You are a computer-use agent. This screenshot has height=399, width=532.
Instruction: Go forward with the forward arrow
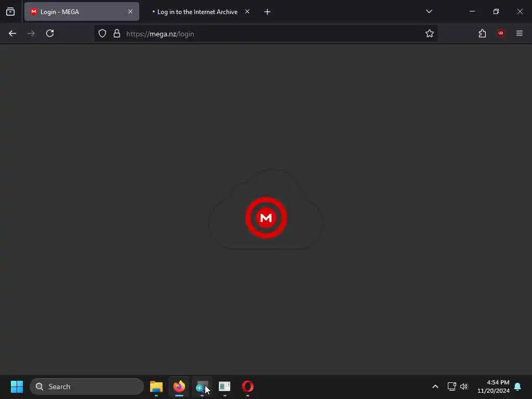(x=31, y=34)
